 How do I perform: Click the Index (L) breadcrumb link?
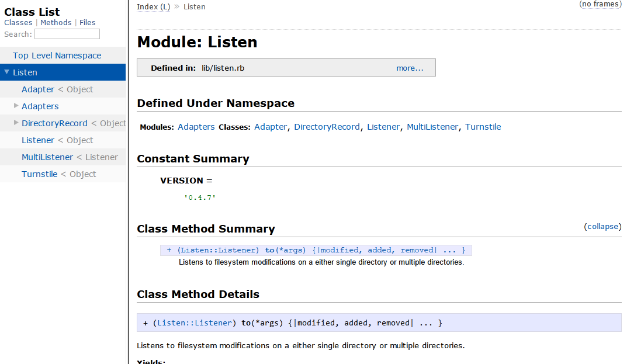tap(153, 6)
